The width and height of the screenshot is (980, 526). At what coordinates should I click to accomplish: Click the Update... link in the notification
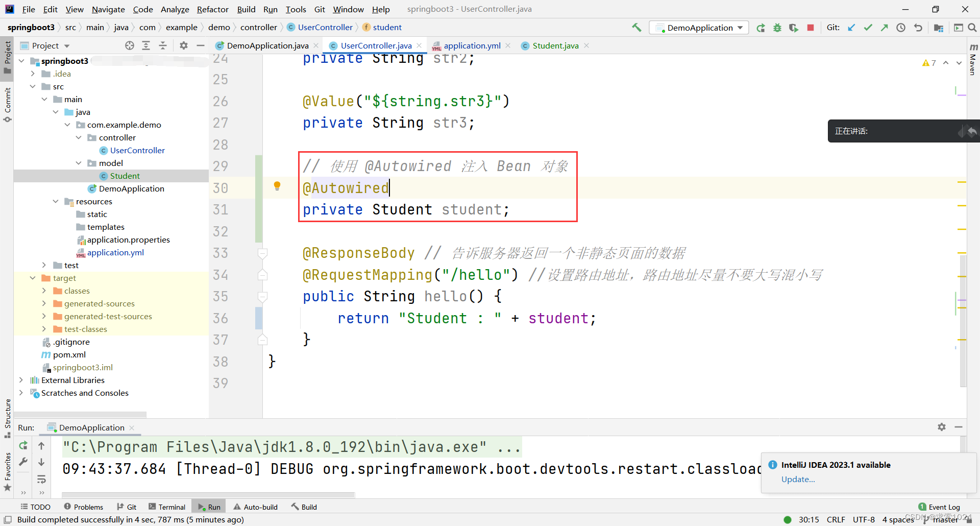point(798,479)
